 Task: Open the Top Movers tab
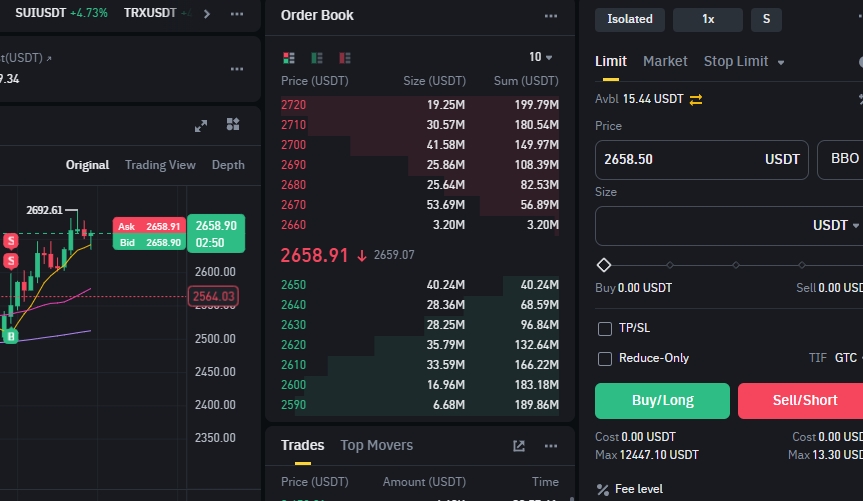[376, 445]
